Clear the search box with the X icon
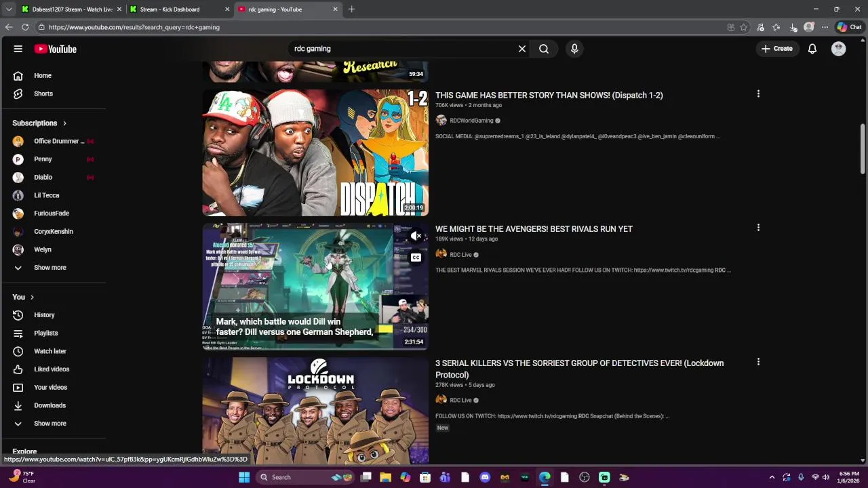This screenshot has width=868, height=488. point(522,49)
